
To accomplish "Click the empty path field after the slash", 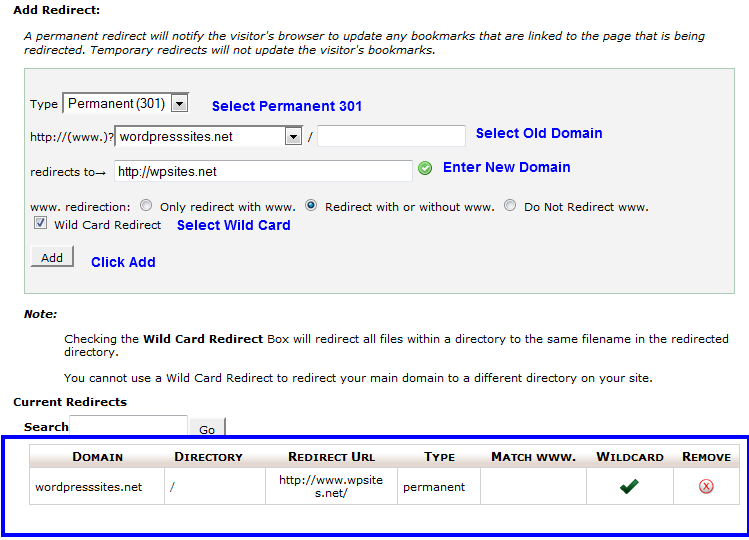I will [x=391, y=136].
